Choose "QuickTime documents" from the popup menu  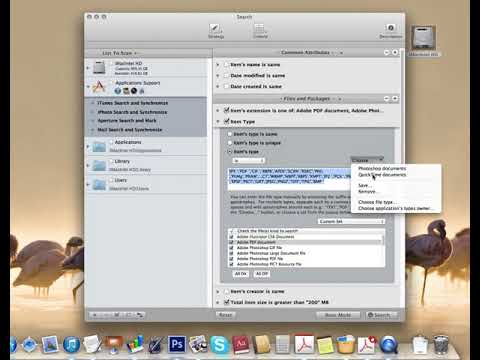point(382,175)
